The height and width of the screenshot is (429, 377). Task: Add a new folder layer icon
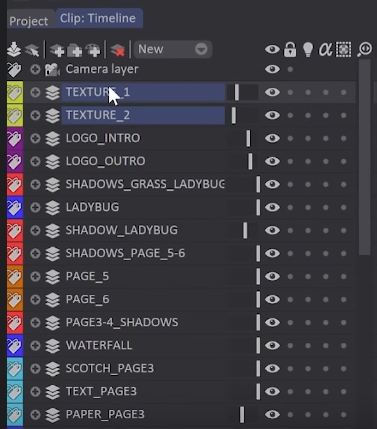pos(75,50)
